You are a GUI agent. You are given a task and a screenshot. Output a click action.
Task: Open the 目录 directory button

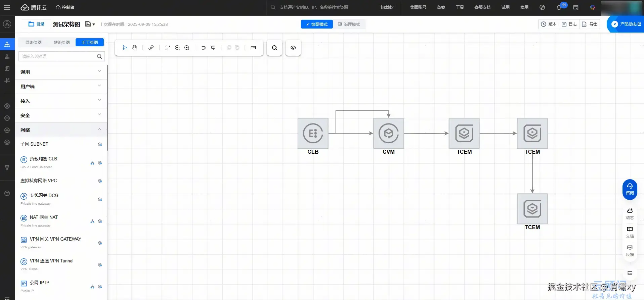pyautogui.click(x=37, y=24)
